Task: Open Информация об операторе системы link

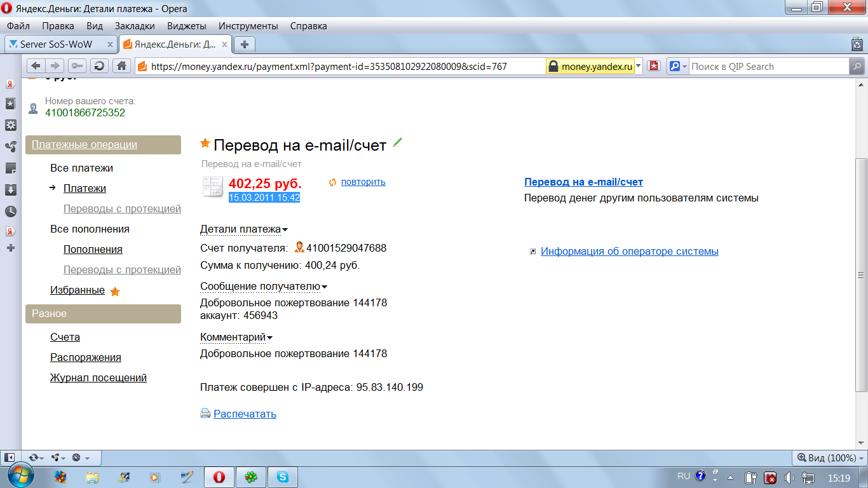Action: point(630,251)
